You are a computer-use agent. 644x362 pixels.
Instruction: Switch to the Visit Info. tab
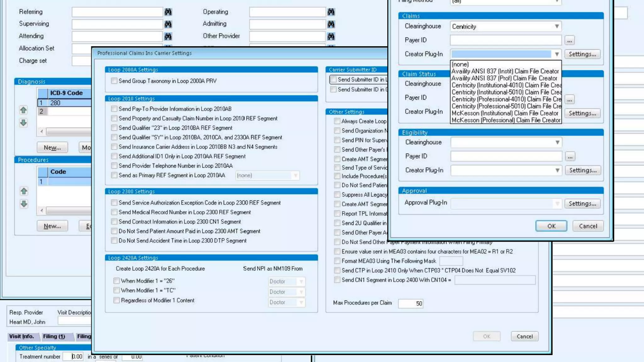(21, 336)
